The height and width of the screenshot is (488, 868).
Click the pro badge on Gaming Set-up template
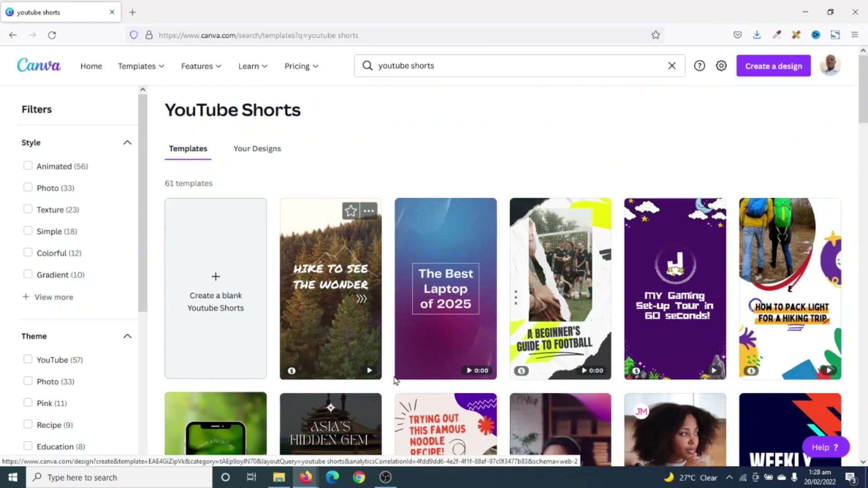click(636, 371)
